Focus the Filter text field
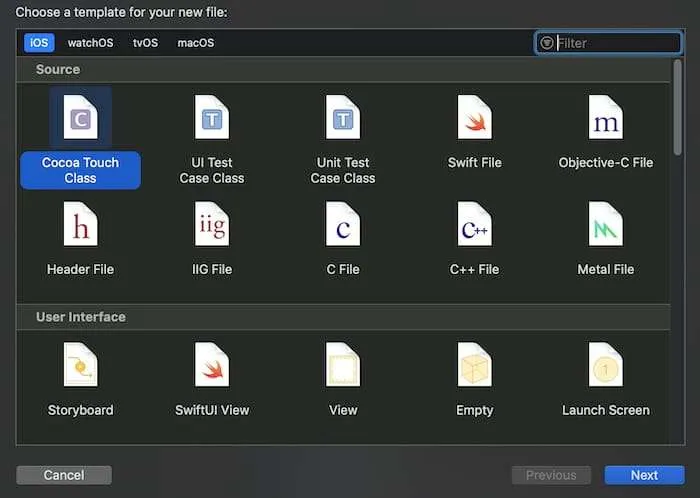700x498 pixels. pos(609,43)
